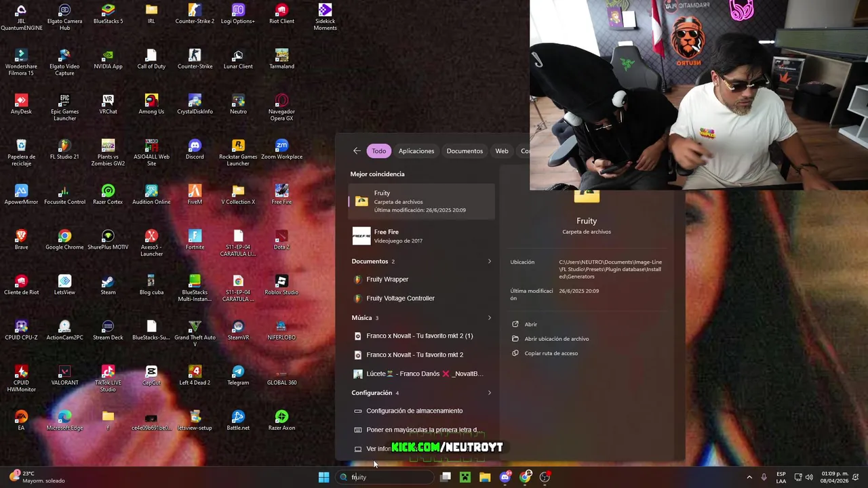Viewport: 868px width, 488px height.
Task: Open the Navegador Opera GX icon
Action: (281, 108)
